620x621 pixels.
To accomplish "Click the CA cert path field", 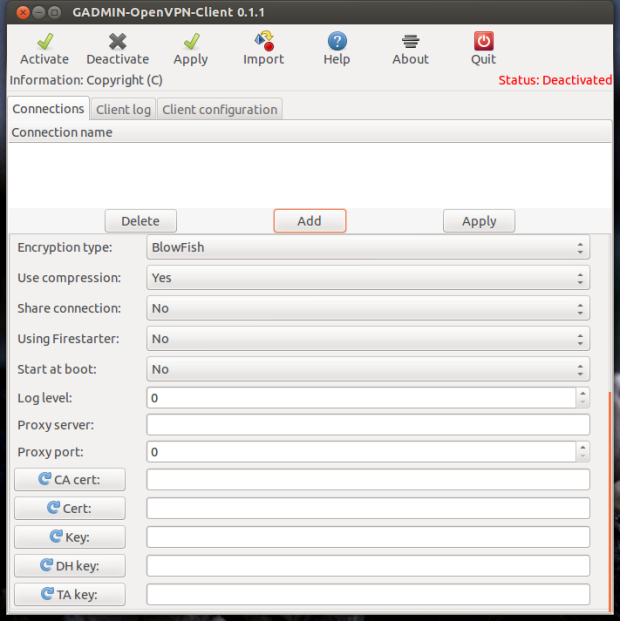I will 368,480.
